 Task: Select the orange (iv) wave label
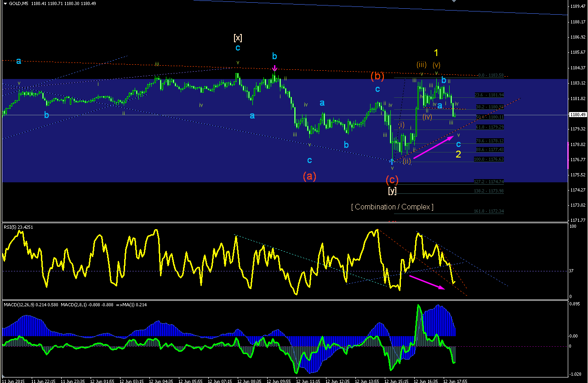[428, 117]
